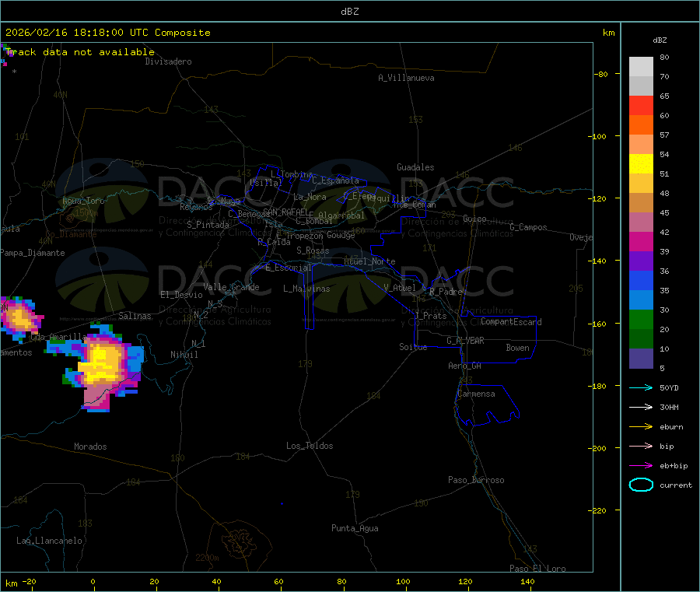The height and width of the screenshot is (592, 700).
Task: Click the cyan 50YD arrow in the legend
Action: click(x=641, y=387)
